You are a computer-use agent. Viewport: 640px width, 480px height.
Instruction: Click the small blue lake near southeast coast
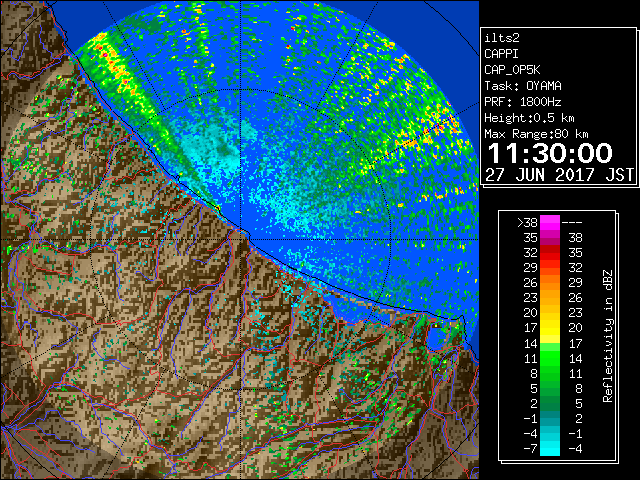(x=436, y=338)
